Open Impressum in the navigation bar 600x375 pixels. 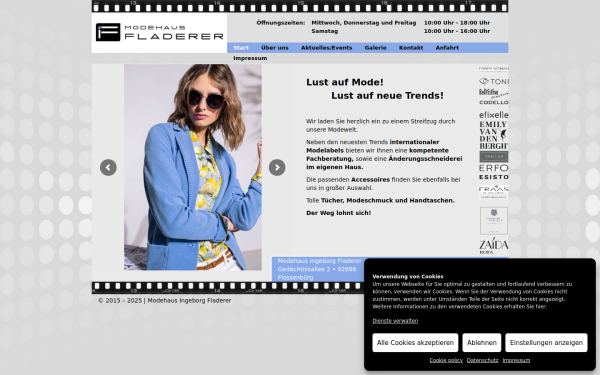[250, 58]
